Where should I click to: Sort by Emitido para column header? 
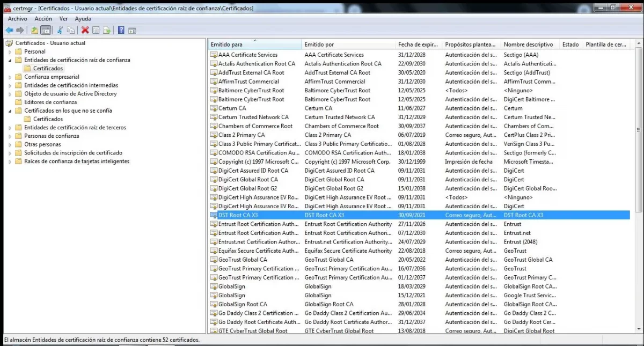click(252, 45)
